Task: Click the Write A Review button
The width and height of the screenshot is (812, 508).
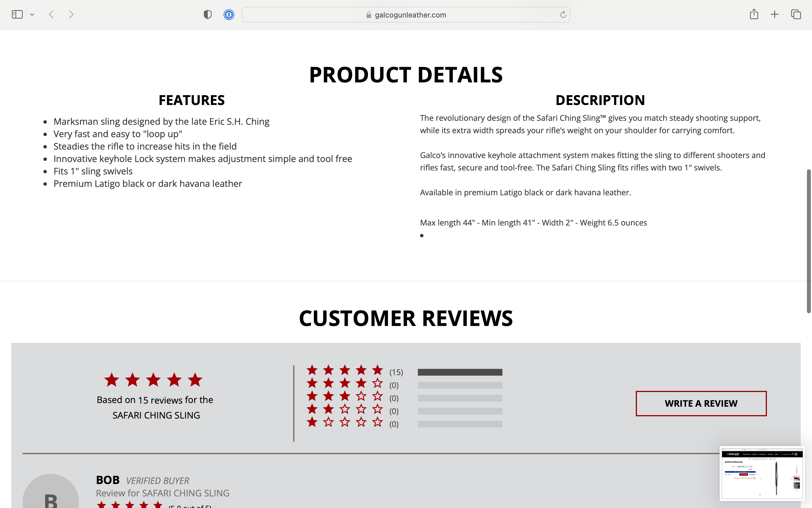Action: coord(701,404)
